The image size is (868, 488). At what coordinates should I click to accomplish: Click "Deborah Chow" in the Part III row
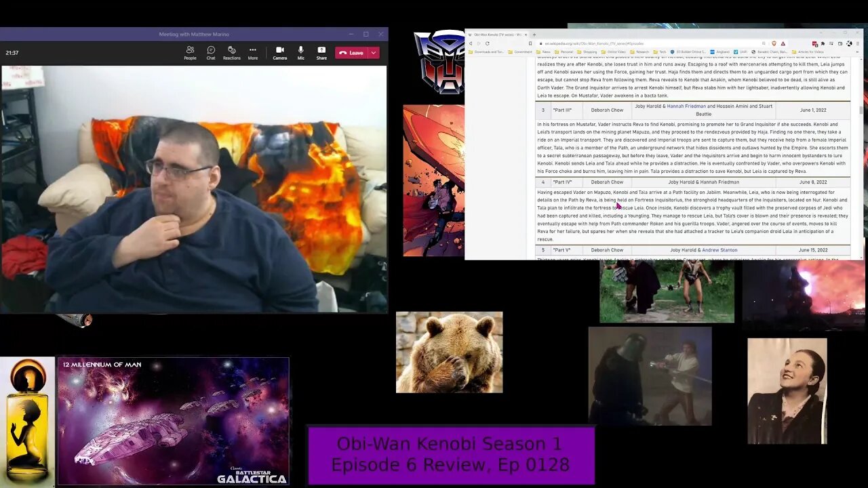point(607,110)
